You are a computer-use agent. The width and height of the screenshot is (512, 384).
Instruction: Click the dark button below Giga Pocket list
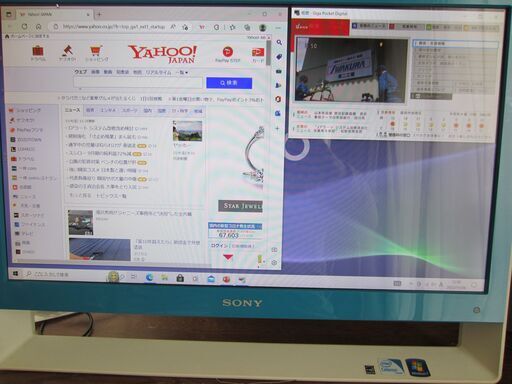431,96
